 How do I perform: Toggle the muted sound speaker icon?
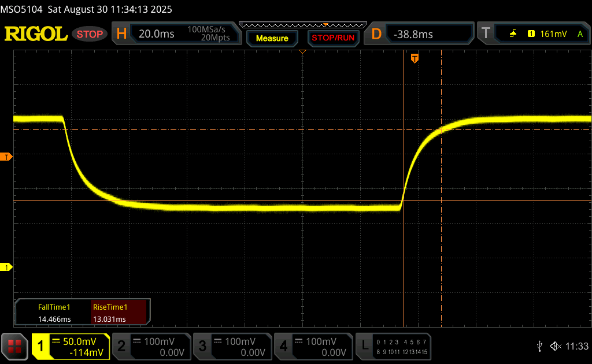[556, 346]
